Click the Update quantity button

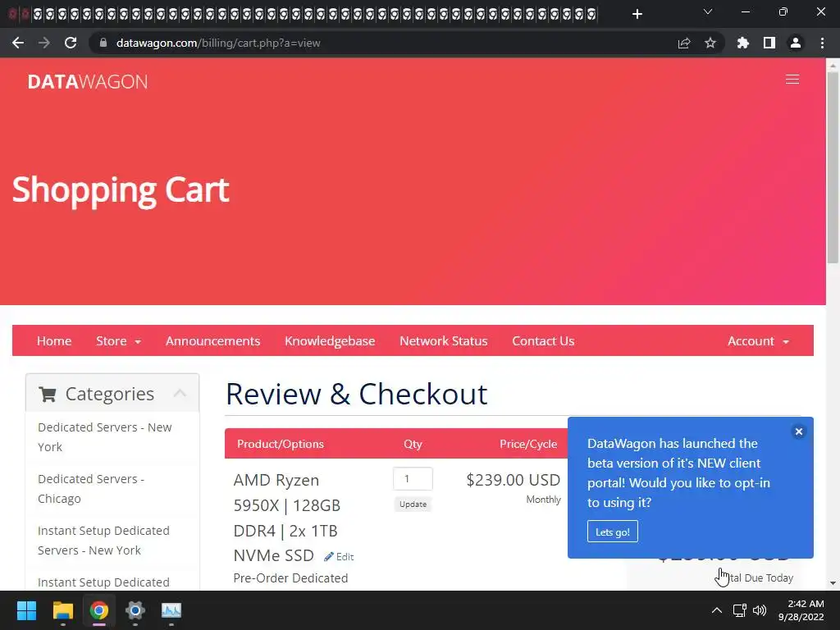[x=413, y=504]
